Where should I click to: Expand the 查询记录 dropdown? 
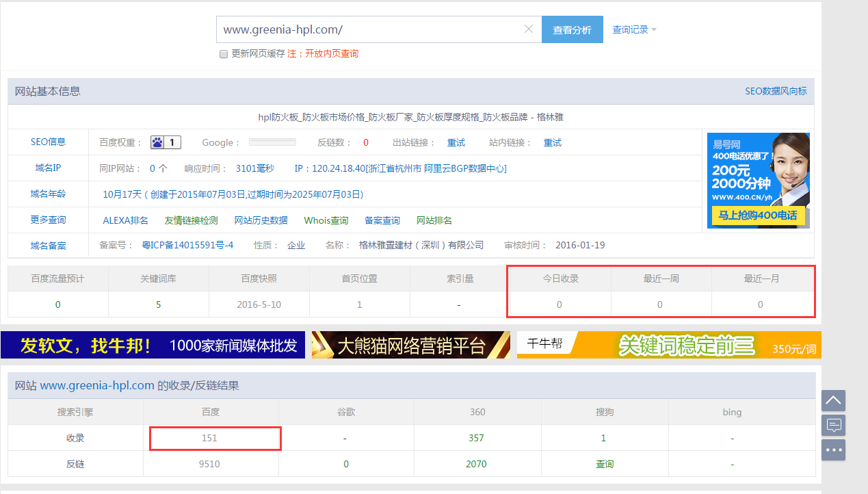tap(634, 30)
